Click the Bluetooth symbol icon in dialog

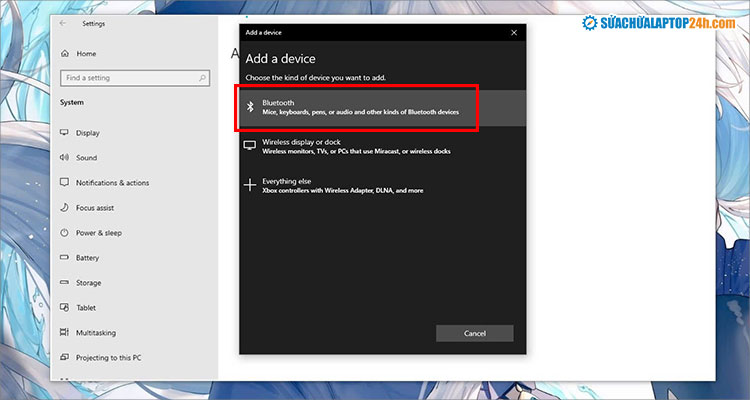[250, 107]
